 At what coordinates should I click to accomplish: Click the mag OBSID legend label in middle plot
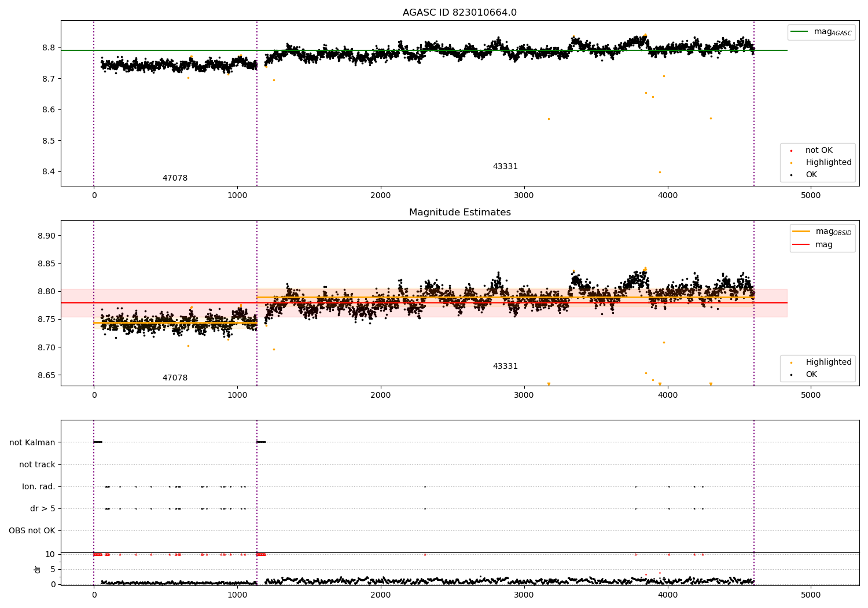pos(833,232)
